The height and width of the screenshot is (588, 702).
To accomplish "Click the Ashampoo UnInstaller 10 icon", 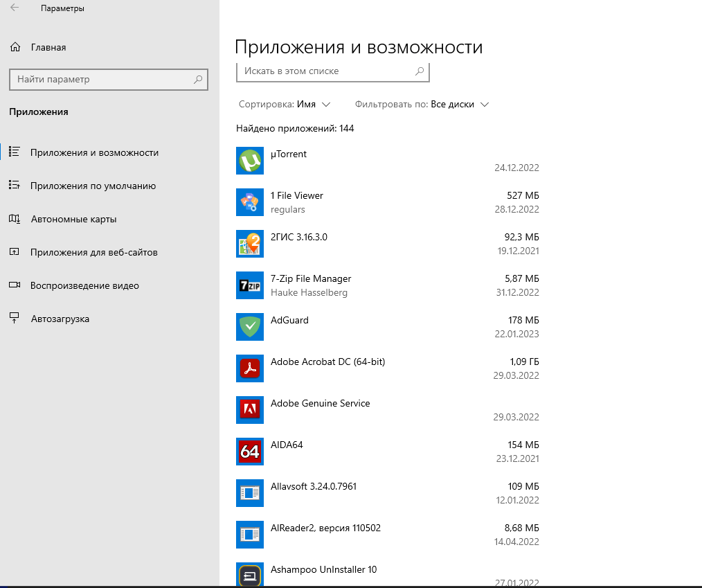I will [x=250, y=575].
